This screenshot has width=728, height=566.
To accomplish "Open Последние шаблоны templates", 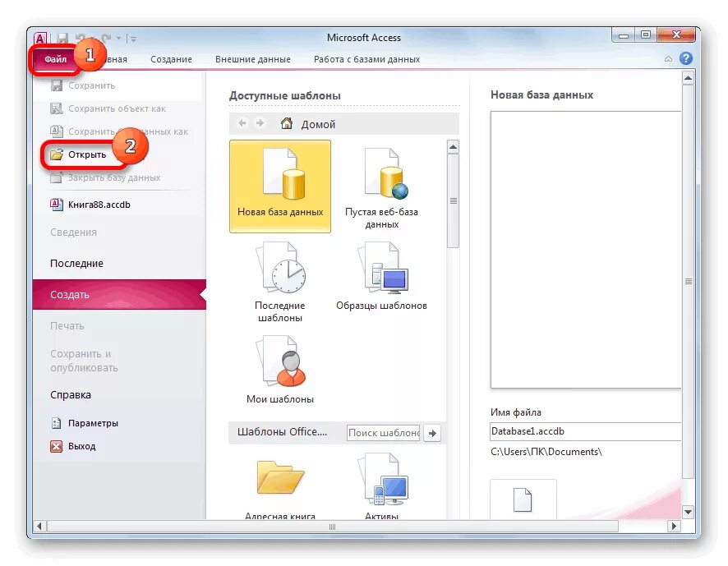I will [280, 282].
